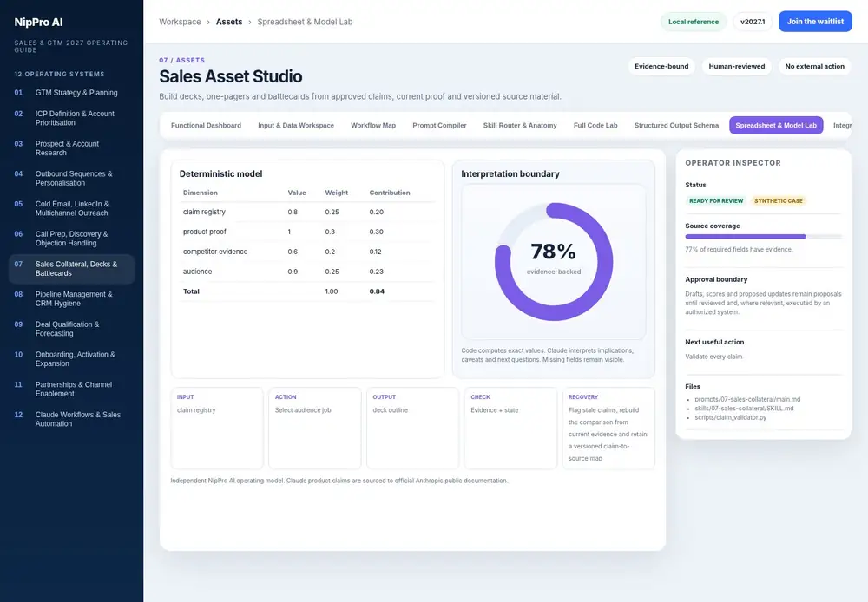Open the Workflow Map tab

(373, 125)
